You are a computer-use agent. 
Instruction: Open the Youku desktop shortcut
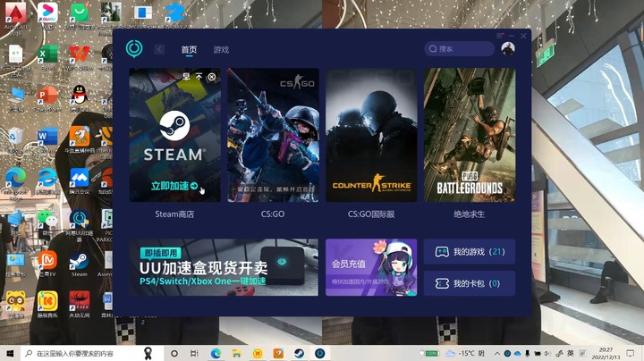coord(47,15)
